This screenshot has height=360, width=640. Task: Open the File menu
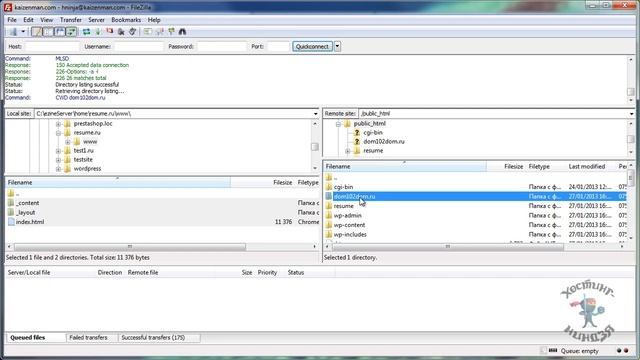[12, 20]
